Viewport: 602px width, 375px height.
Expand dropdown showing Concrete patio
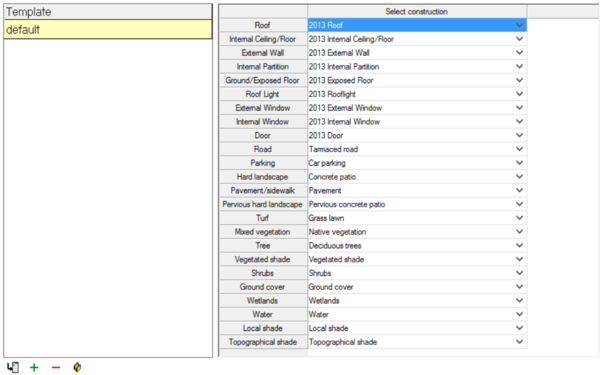point(519,177)
